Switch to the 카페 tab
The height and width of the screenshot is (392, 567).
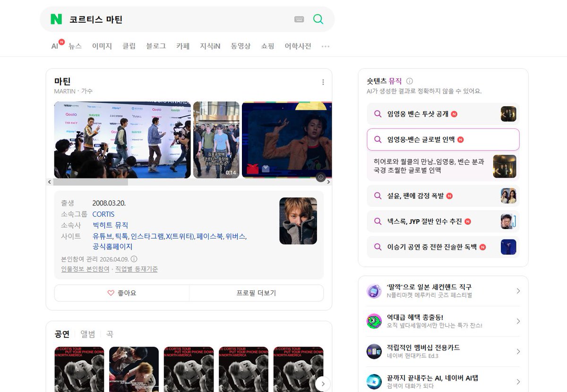click(183, 46)
